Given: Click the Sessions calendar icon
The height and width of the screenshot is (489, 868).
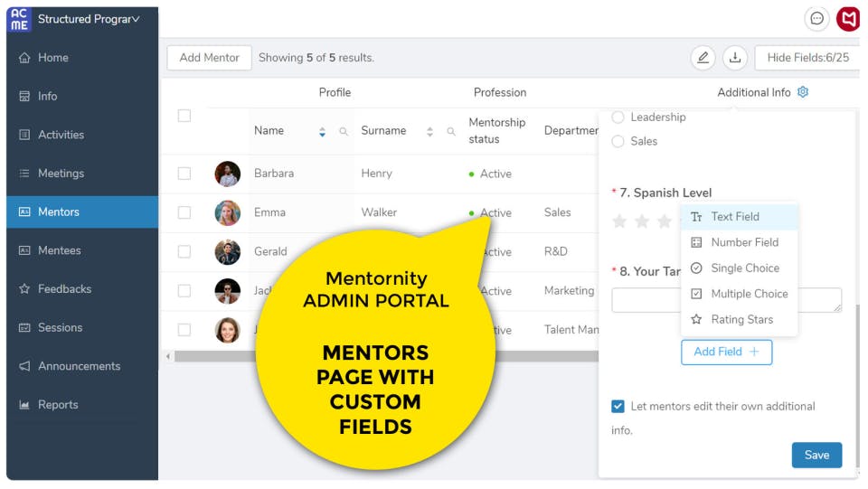Looking at the screenshot, I should tap(24, 327).
